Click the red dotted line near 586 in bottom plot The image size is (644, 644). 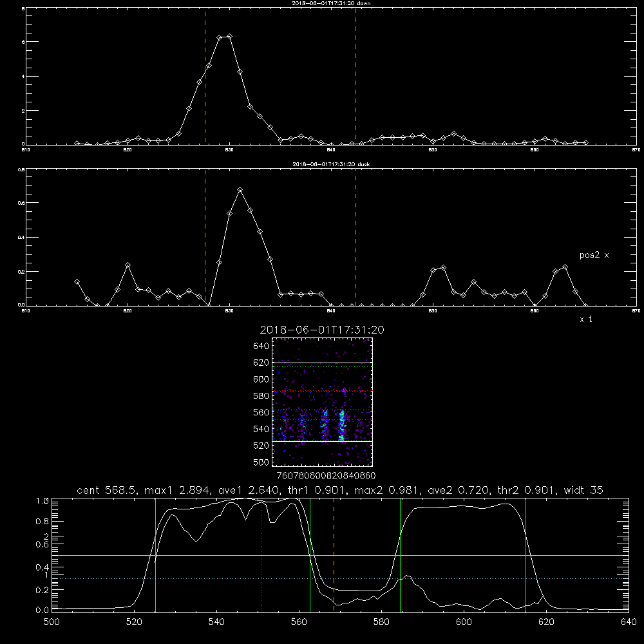[406, 554]
